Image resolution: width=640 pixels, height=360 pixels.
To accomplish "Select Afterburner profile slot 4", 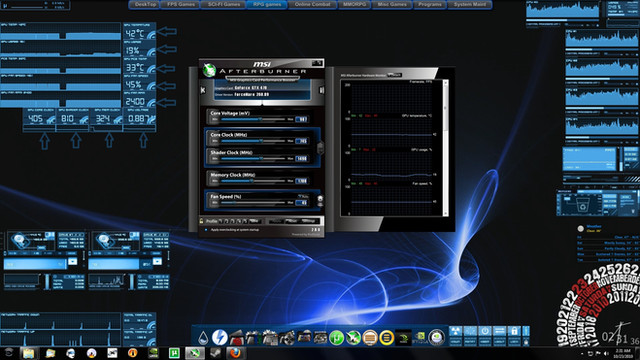I will (x=239, y=221).
